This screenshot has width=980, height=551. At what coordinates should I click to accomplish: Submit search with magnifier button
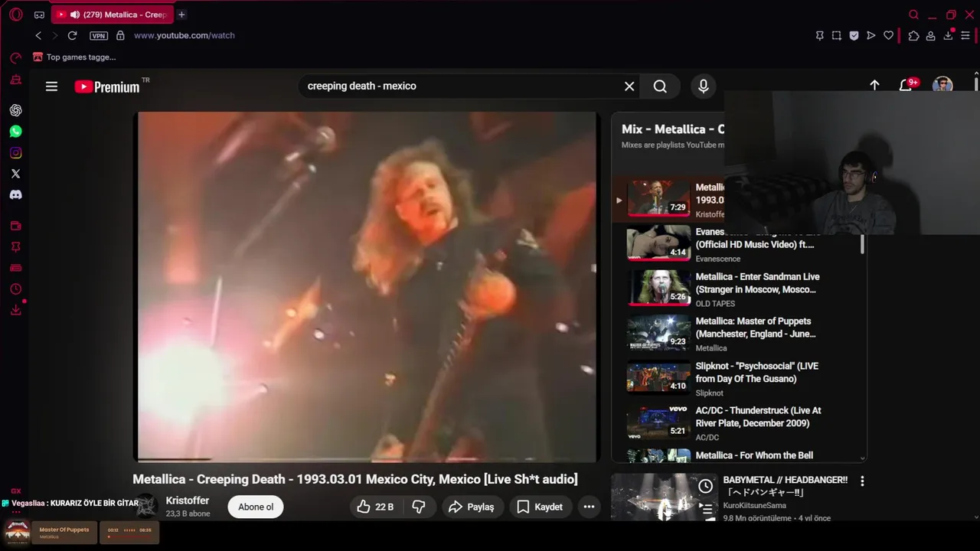click(x=660, y=86)
